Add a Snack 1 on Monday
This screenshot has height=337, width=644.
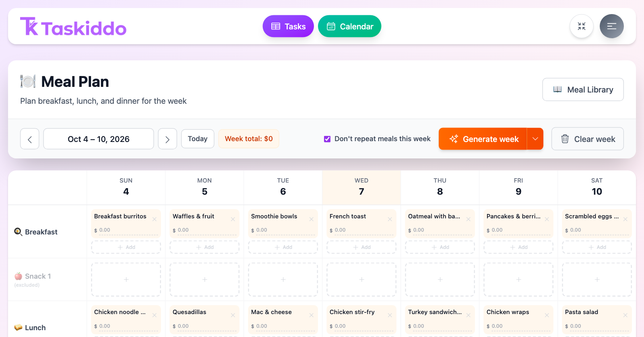(x=204, y=279)
